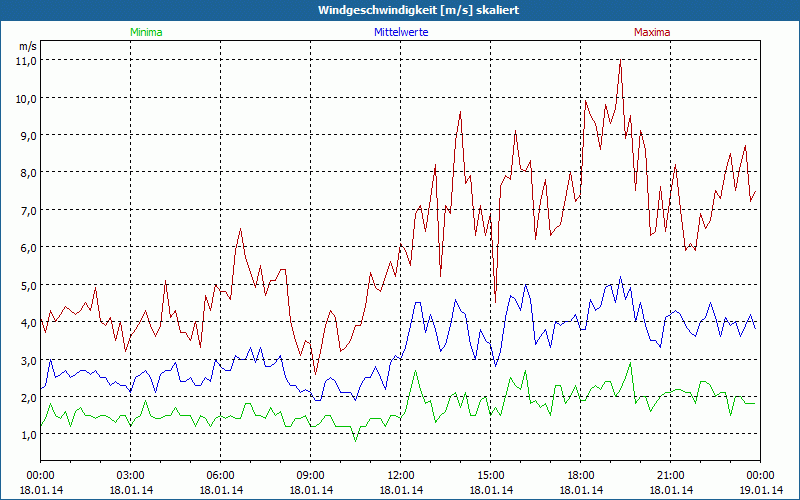800x500 pixels.
Task: Click the 3,0 y-axis value label
Action: click(x=25, y=360)
